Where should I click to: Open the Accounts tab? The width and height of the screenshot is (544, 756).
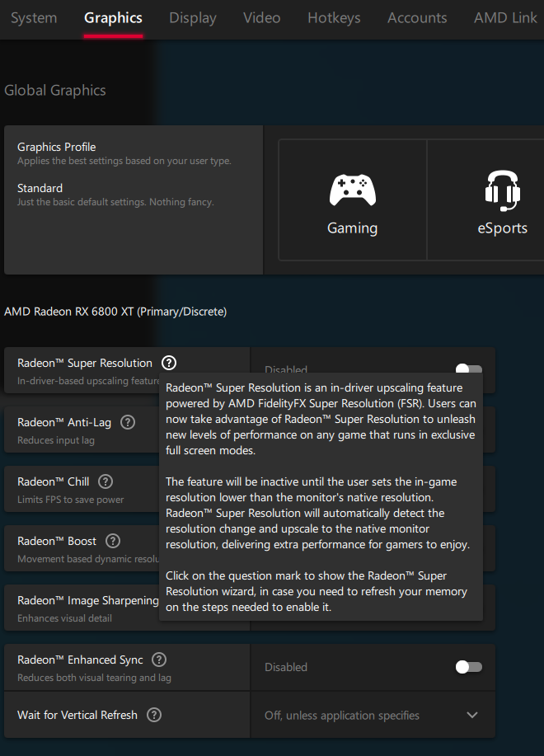point(417,18)
